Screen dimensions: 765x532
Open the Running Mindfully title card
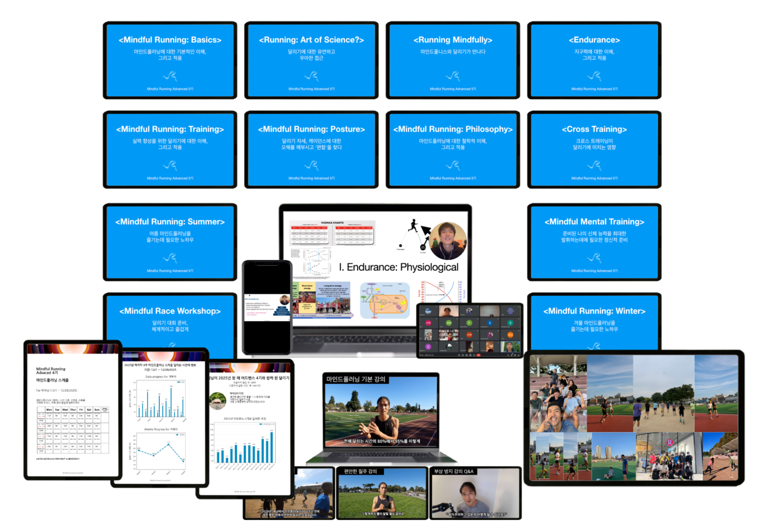coord(453,60)
